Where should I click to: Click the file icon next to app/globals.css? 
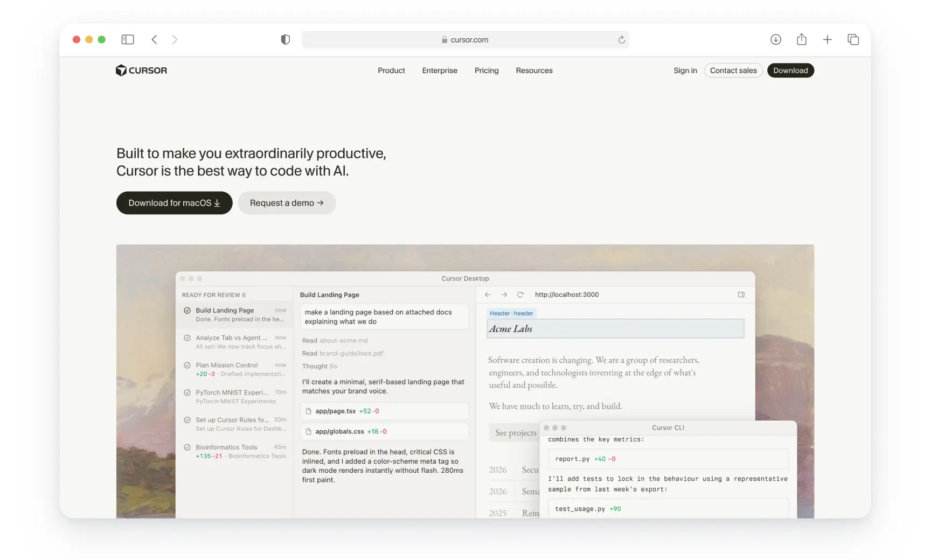click(309, 431)
